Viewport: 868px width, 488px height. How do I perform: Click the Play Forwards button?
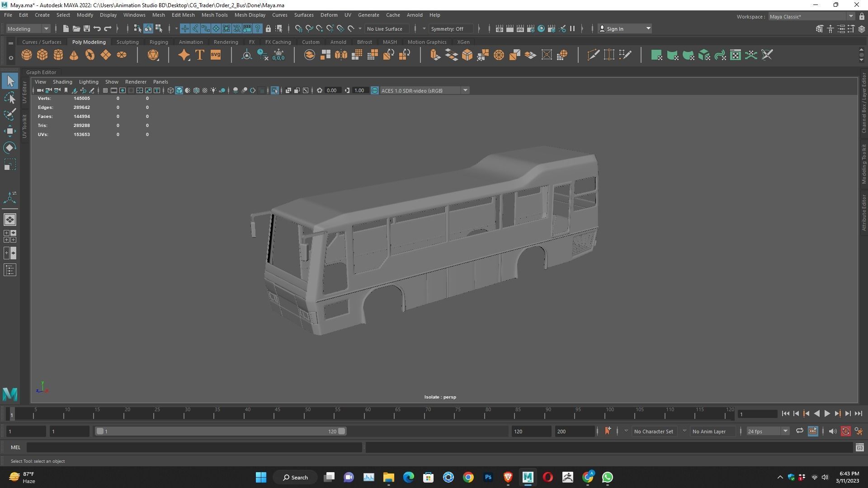827,413
